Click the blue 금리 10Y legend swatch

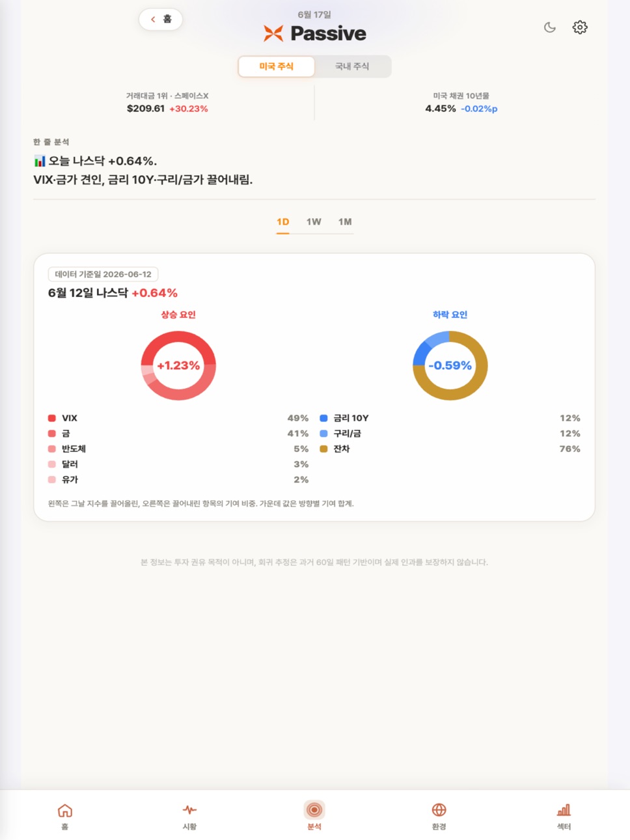[323, 418]
